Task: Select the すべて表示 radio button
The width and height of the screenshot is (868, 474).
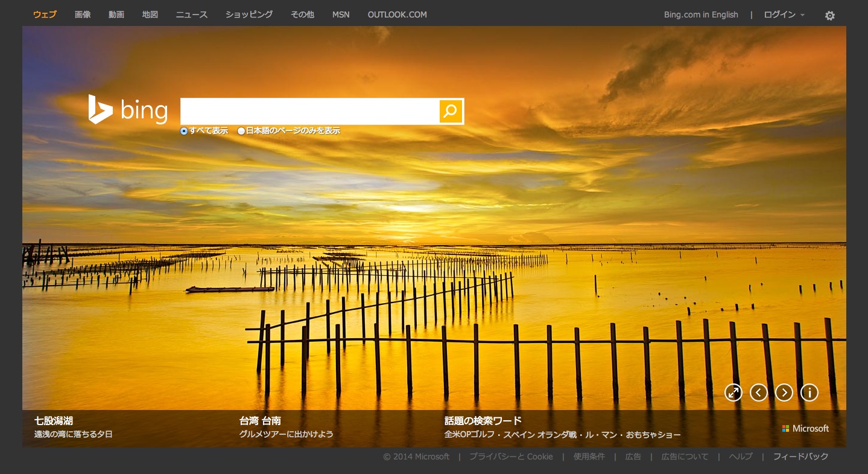Action: 184,131
